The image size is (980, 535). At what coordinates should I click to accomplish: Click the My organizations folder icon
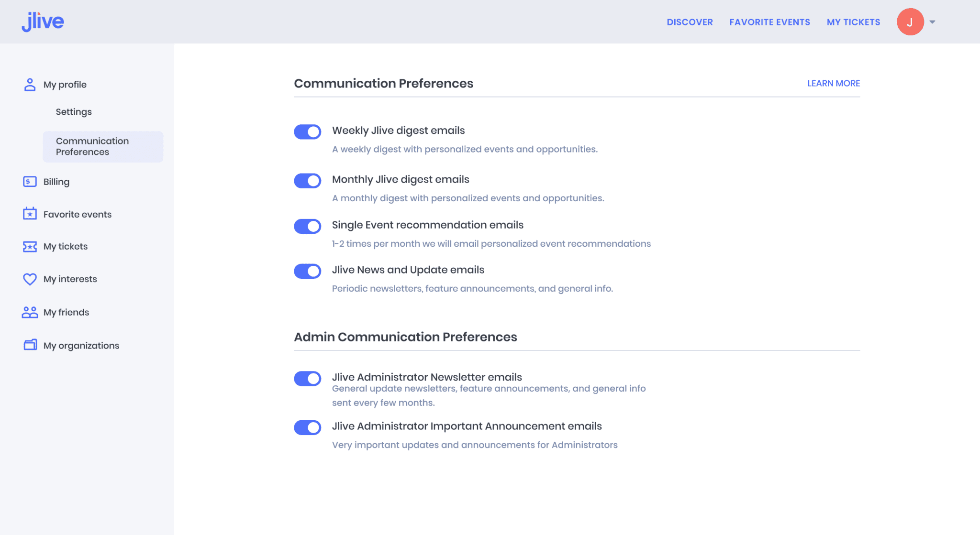[x=30, y=345]
